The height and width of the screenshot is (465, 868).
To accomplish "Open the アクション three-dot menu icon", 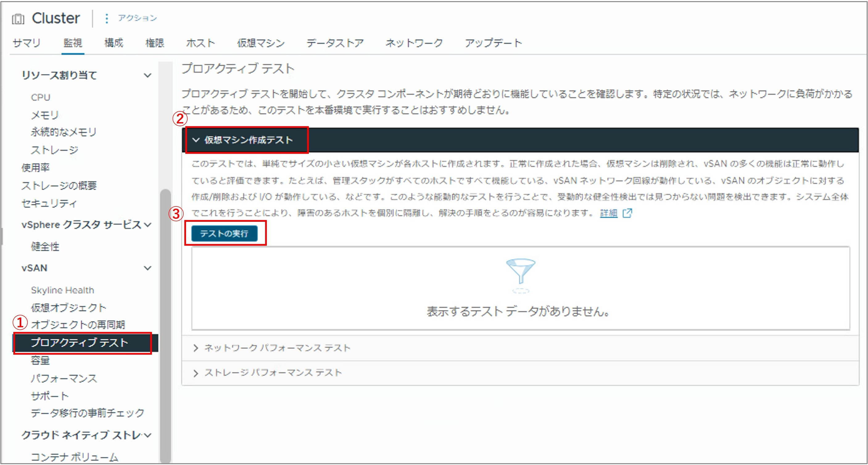I will point(106,18).
